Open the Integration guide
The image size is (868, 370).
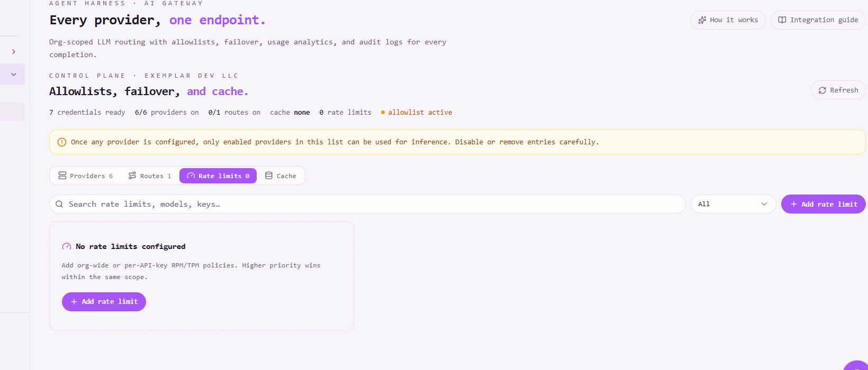coord(818,20)
